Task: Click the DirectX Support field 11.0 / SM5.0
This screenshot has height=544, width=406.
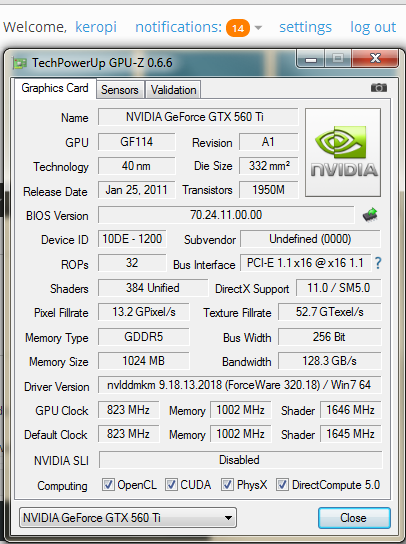Action: [x=339, y=288]
